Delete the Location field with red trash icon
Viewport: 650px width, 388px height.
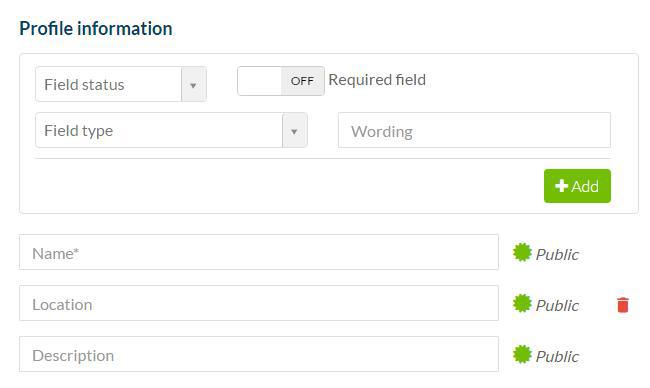pos(623,305)
